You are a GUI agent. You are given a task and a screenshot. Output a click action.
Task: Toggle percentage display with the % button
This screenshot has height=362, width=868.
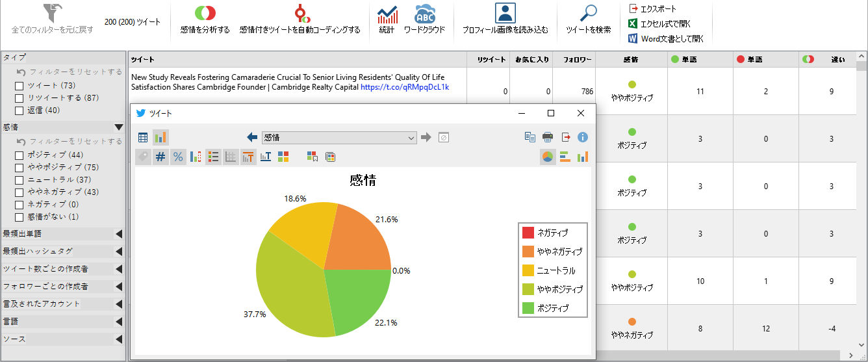[178, 157]
